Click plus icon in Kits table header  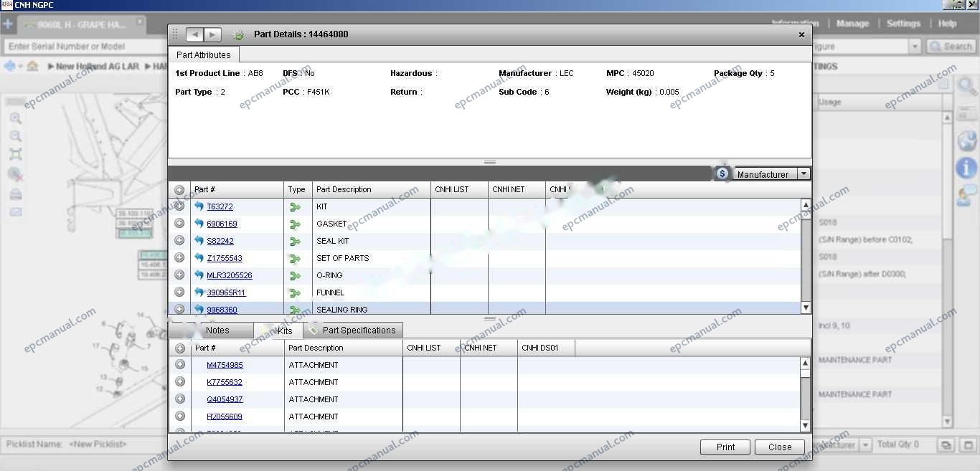point(180,348)
